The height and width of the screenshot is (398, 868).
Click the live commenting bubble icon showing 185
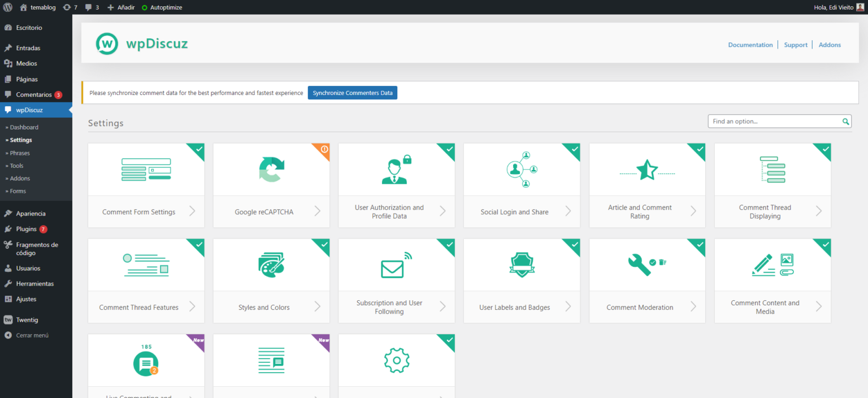coord(146,360)
